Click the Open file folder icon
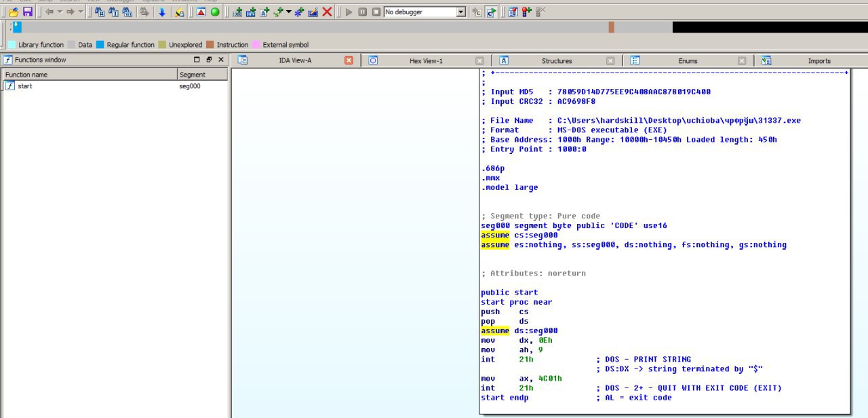Viewport: 868px width, 418px height. tap(13, 12)
